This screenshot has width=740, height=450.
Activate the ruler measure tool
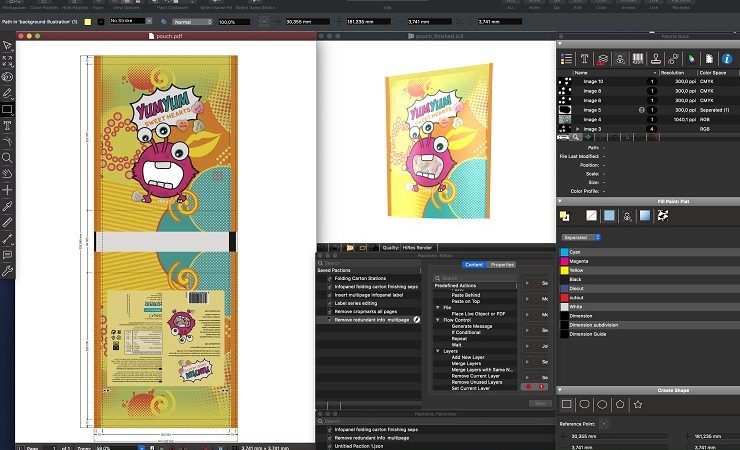click(x=7, y=222)
